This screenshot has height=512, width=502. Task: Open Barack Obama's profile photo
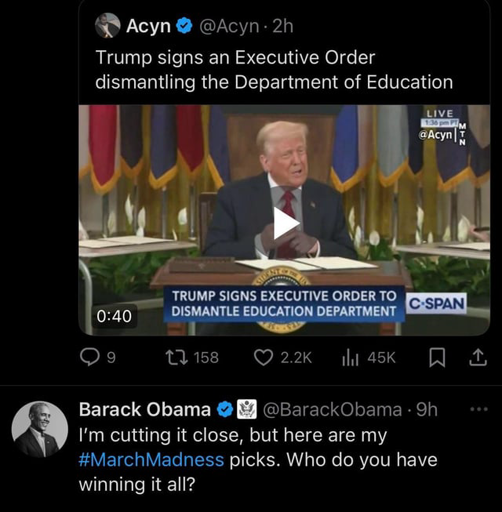tap(40, 429)
